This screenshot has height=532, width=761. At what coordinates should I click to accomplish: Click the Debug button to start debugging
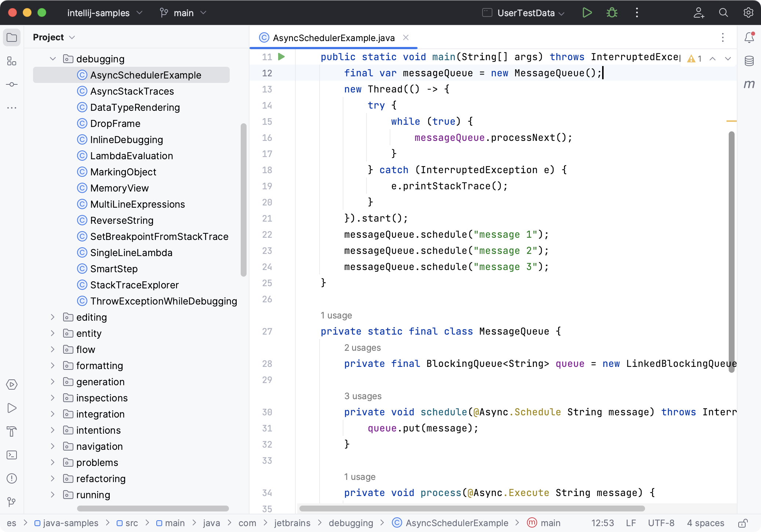(x=611, y=13)
